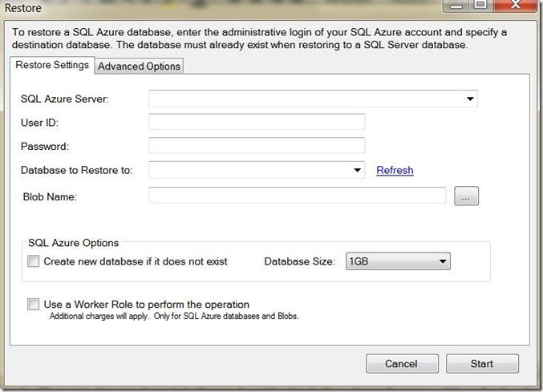Minimize the Restore window

click(x=456, y=5)
